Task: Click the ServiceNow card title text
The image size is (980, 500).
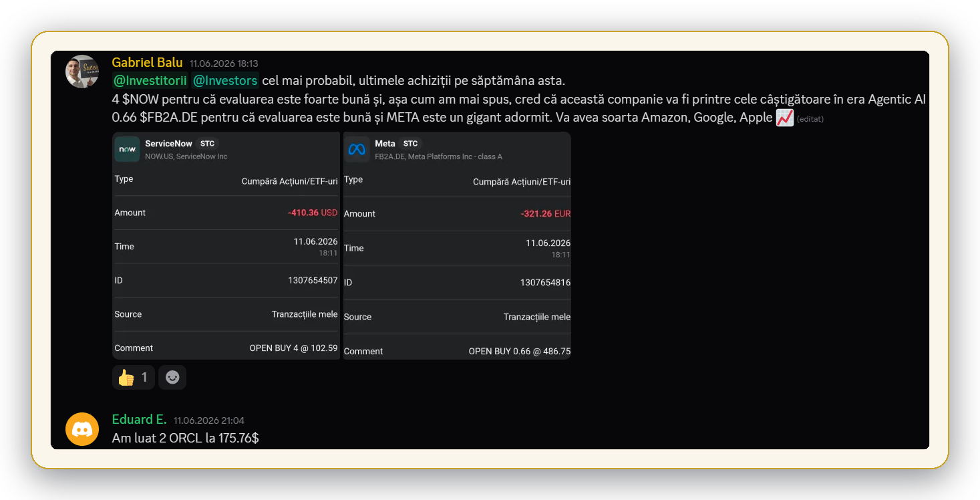Action: coord(168,144)
